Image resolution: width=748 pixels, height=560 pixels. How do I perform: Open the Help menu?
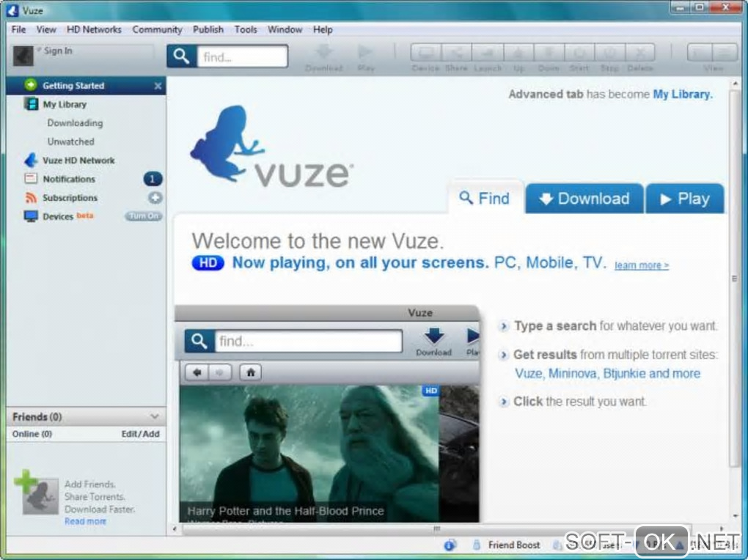point(323,29)
